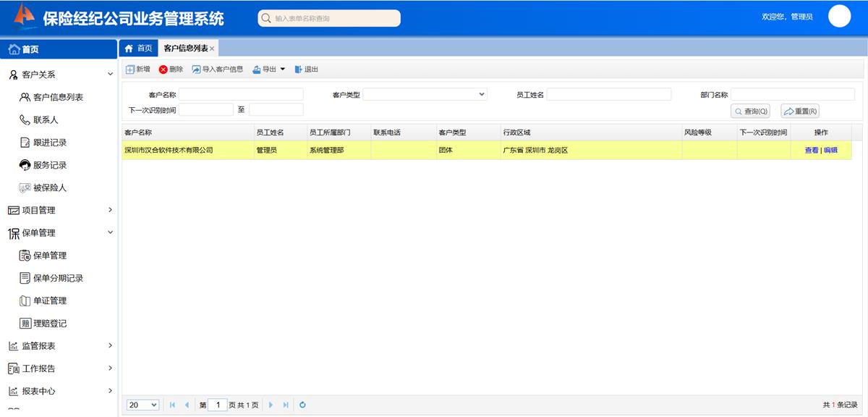Click the 保单管理 sub-item icon
The width and height of the screenshot is (868, 417).
[25, 256]
